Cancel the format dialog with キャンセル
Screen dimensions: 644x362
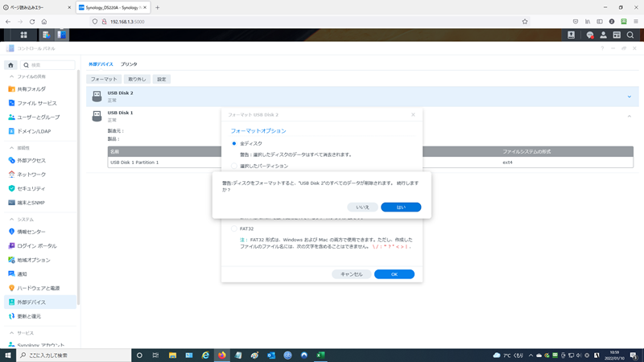351,274
